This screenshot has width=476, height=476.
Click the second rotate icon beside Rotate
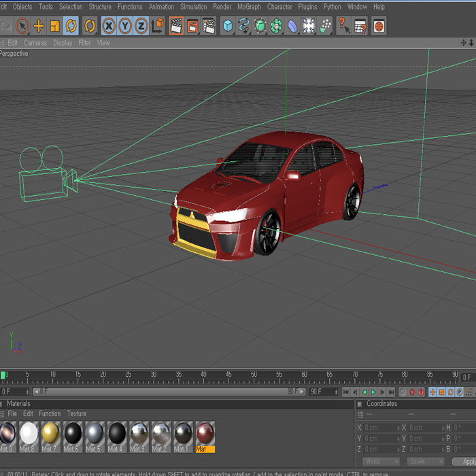(x=90, y=26)
